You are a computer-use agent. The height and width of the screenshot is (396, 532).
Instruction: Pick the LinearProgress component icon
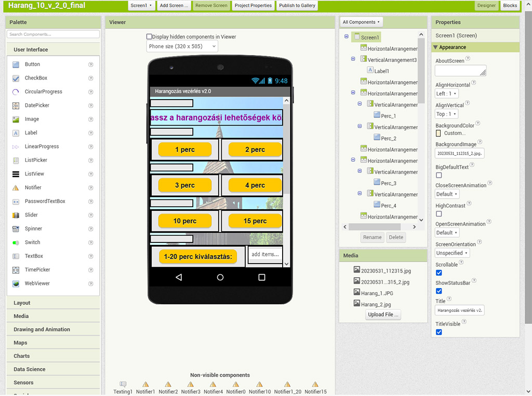point(16,147)
